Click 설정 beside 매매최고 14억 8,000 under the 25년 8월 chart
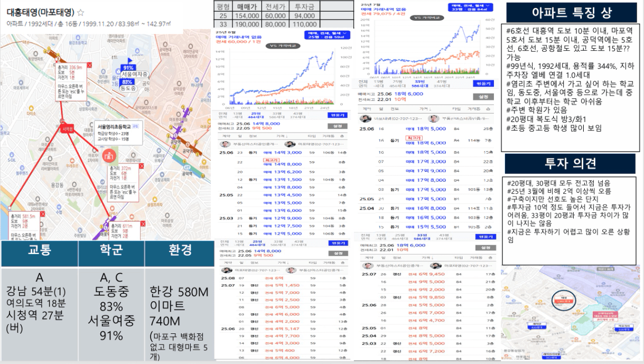The height and width of the screenshot is (364, 644). pyautogui.click(x=338, y=126)
